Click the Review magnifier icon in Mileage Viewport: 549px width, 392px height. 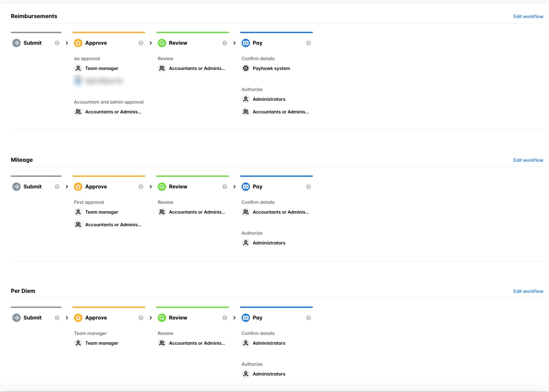coord(162,187)
